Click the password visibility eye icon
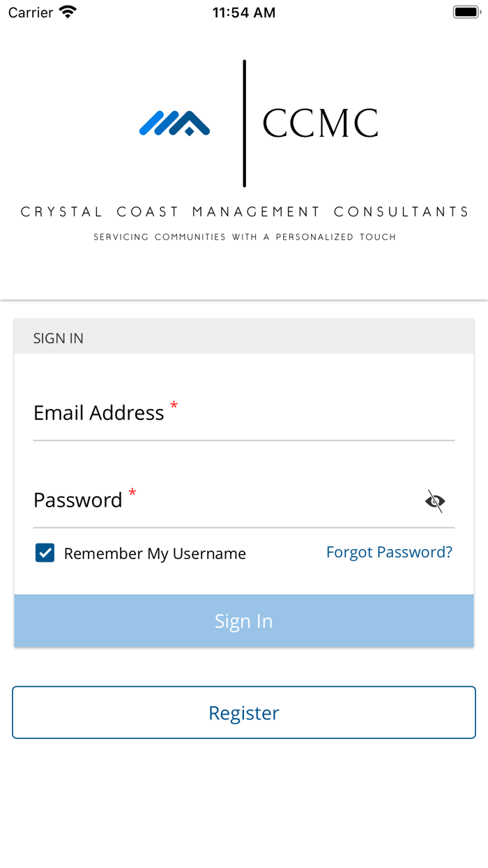This screenshot has width=488, height=868. click(x=434, y=501)
